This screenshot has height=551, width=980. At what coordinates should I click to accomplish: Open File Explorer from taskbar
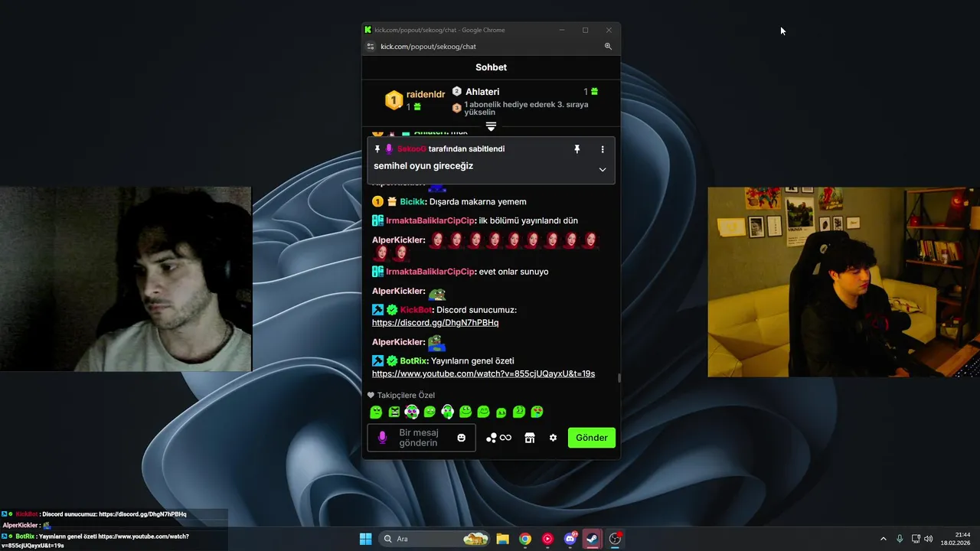pos(502,539)
